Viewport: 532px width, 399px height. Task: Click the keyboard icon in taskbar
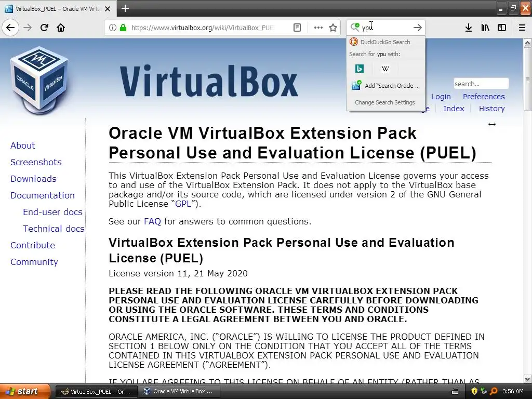[455, 392]
